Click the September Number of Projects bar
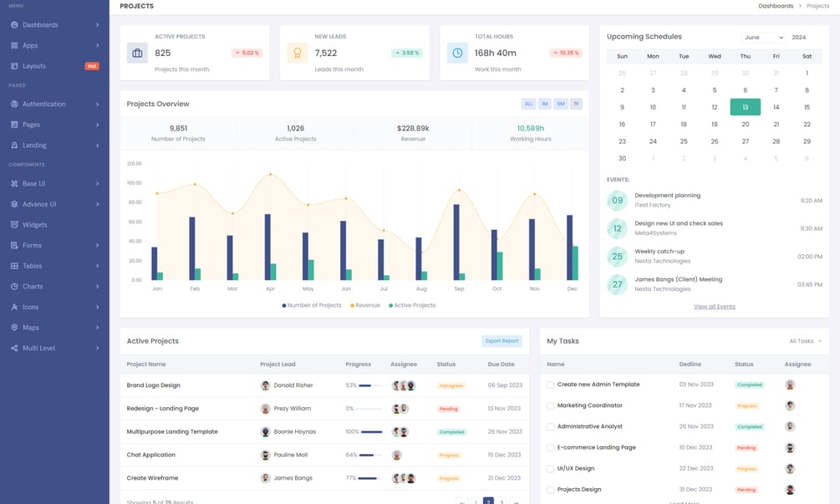Screen dimensions: 840x504 (x=456, y=242)
